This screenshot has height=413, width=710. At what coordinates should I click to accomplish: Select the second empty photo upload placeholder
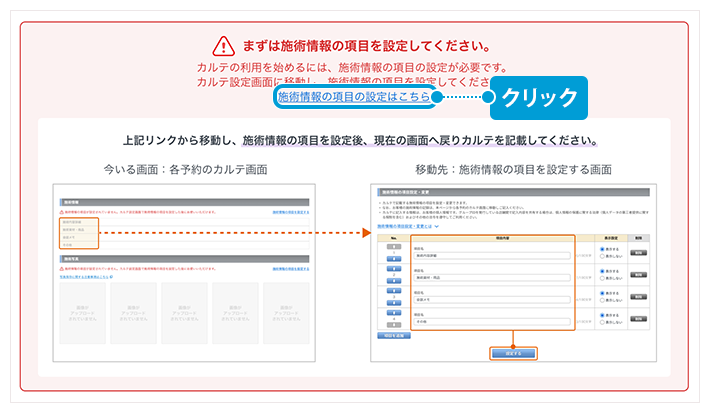coord(134,313)
